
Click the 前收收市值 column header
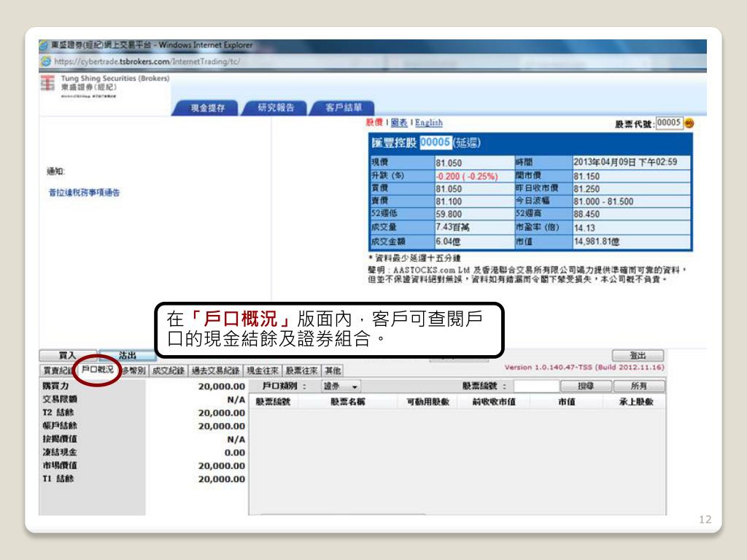pos(494,402)
